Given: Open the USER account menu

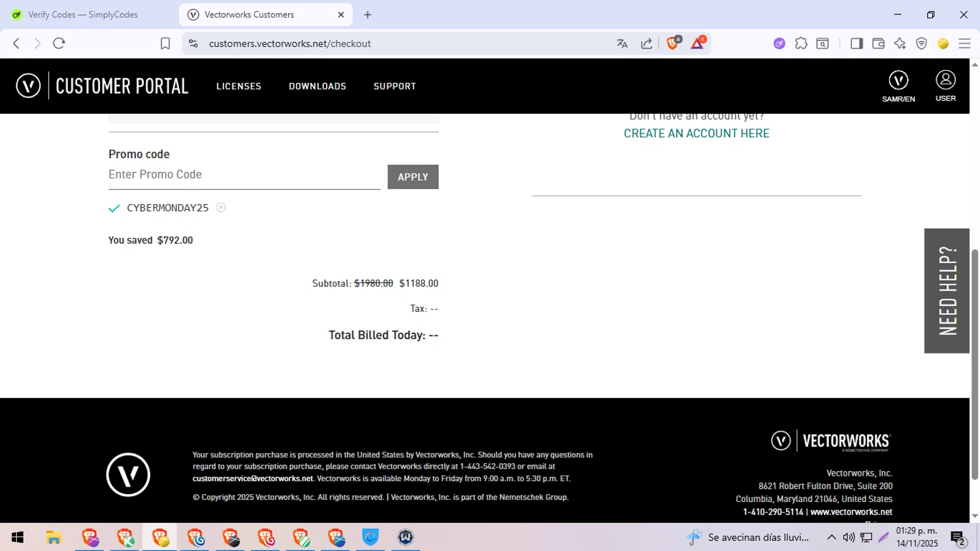Looking at the screenshot, I should 945,86.
